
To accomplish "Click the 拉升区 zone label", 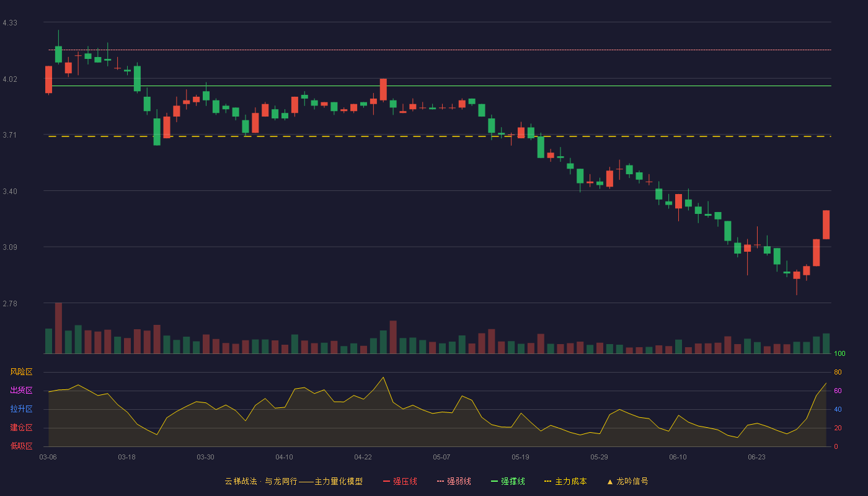I will pyautogui.click(x=21, y=409).
